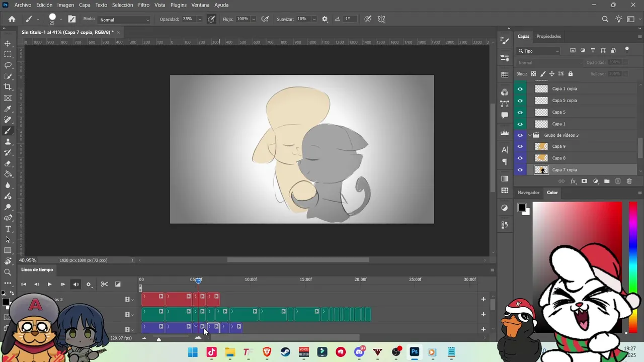This screenshot has height=362, width=644.
Task: Hide the Capa 1 layer
Action: pyautogui.click(x=520, y=124)
